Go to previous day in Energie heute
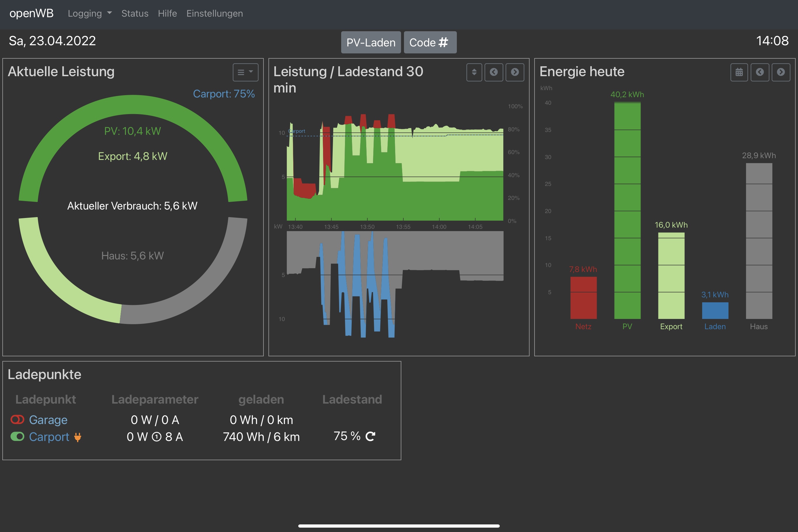The height and width of the screenshot is (532, 798). (760, 72)
